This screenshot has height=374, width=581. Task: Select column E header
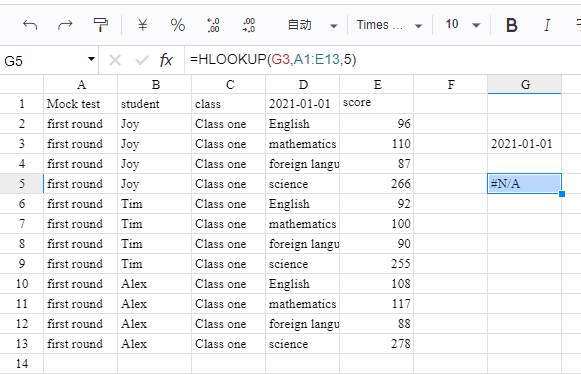pyautogui.click(x=377, y=85)
